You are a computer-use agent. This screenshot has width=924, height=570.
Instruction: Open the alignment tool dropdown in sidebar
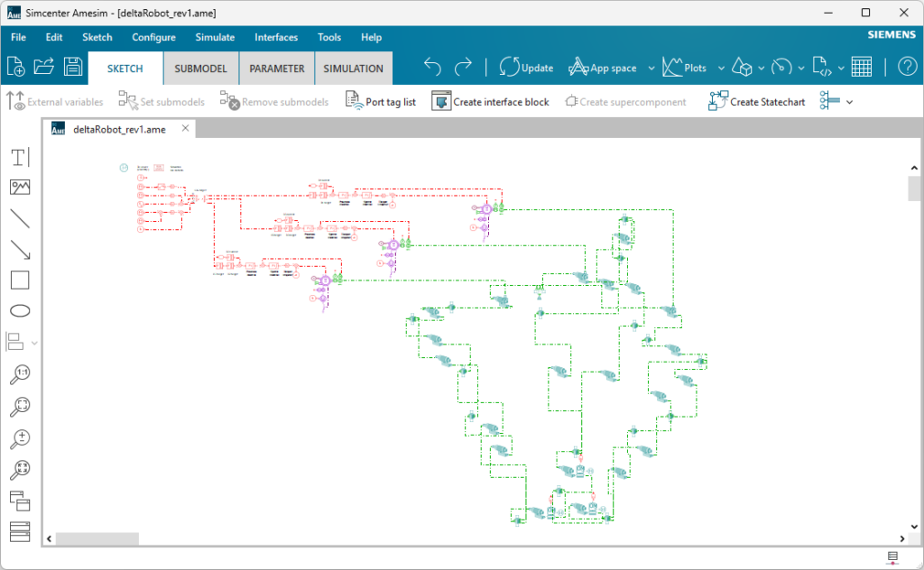(35, 343)
